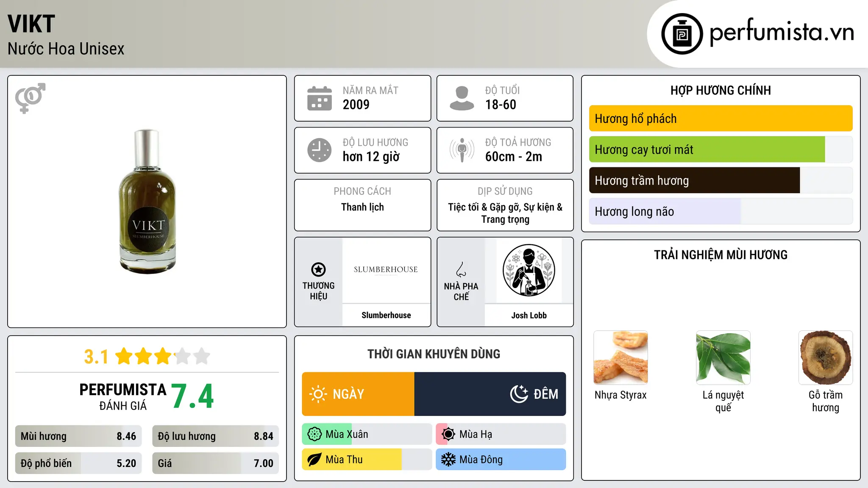Click the Gỗ trầm hương note label
868x488 pixels.
pos(826,401)
